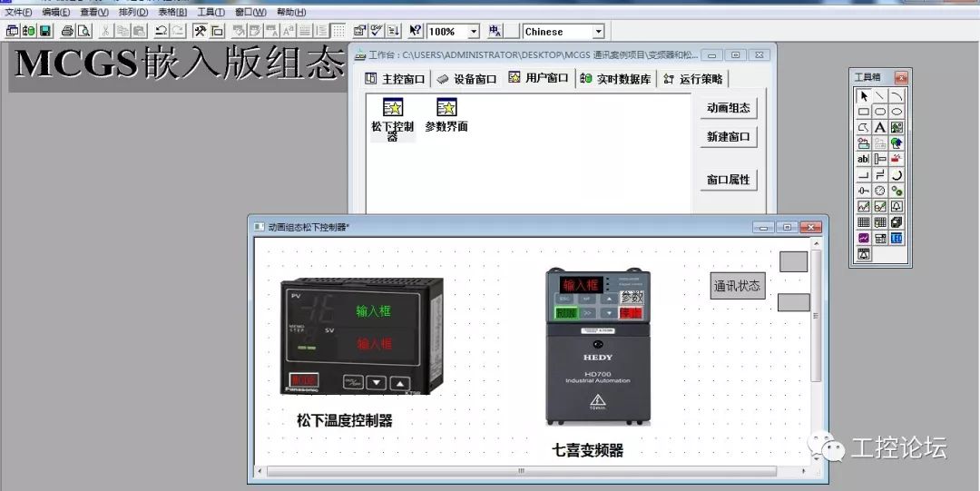Select the -0- slider input tool
980x491 pixels.
coord(864,191)
